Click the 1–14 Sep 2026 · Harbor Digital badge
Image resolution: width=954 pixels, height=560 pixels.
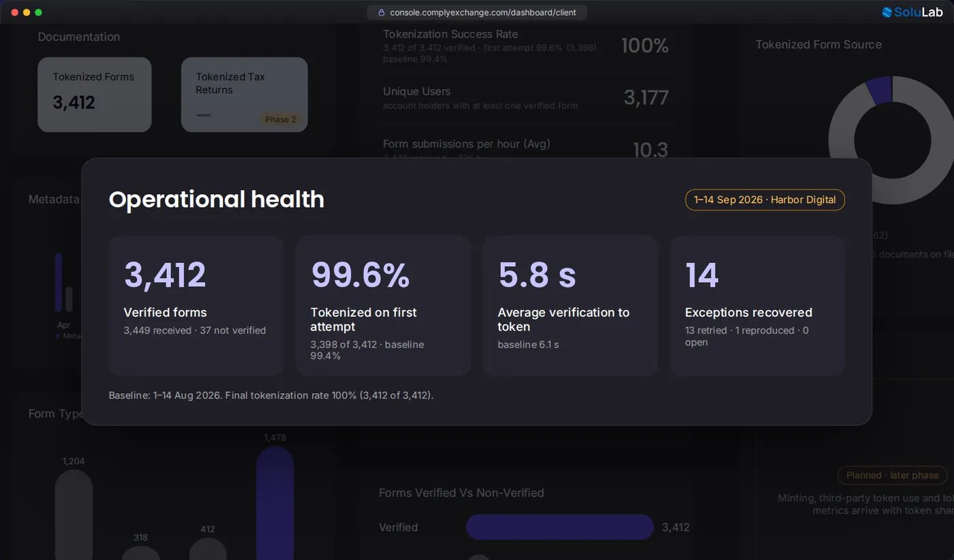[765, 200]
